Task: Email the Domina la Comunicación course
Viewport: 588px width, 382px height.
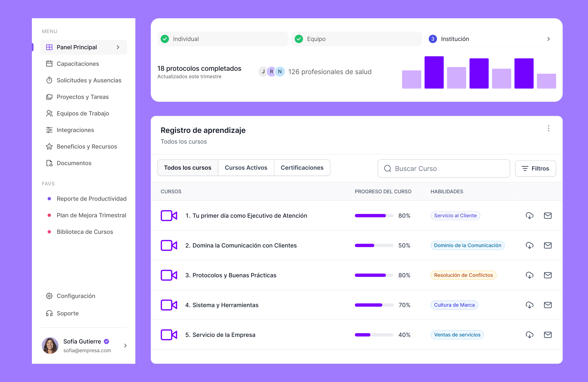Action: click(548, 245)
